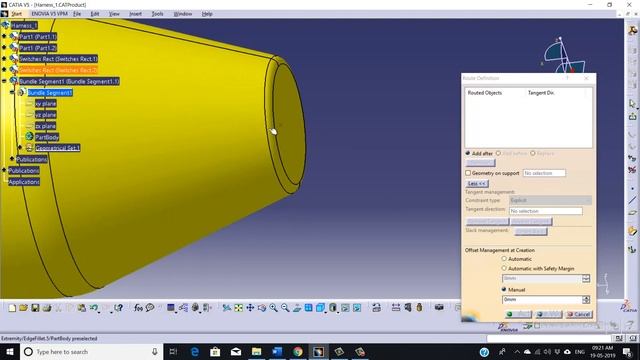Select PartBody in the specification tree
This screenshot has width=640, height=360.
pyautogui.click(x=47, y=137)
